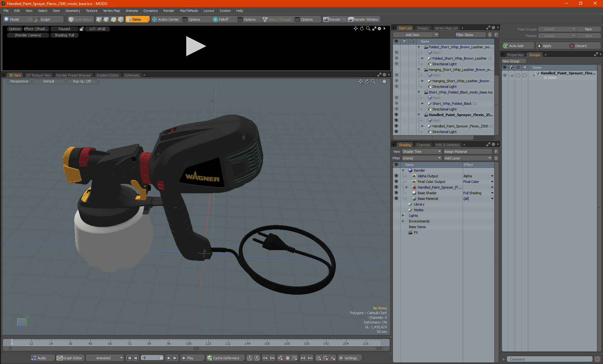
Task: Open the Render Window
Action: coord(364,19)
